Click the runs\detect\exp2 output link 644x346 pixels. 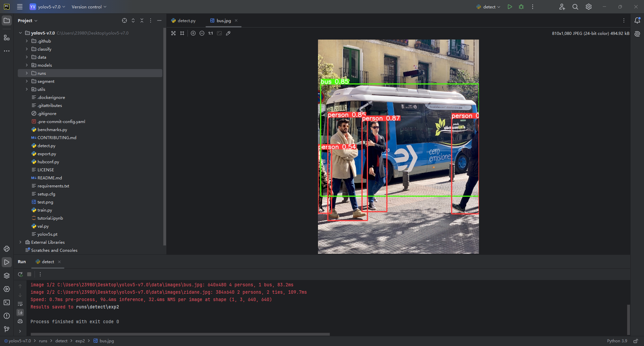coord(97,307)
